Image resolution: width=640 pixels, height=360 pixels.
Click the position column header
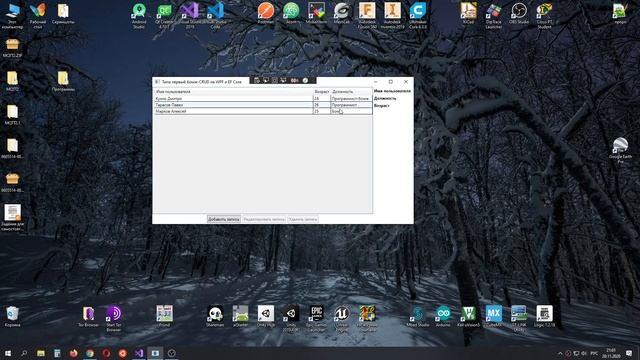click(x=351, y=92)
